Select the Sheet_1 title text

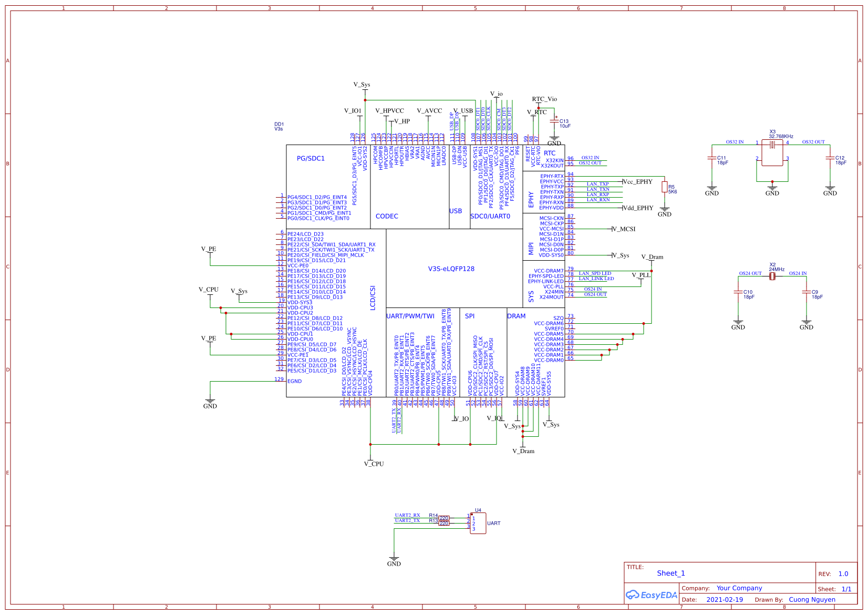point(671,573)
